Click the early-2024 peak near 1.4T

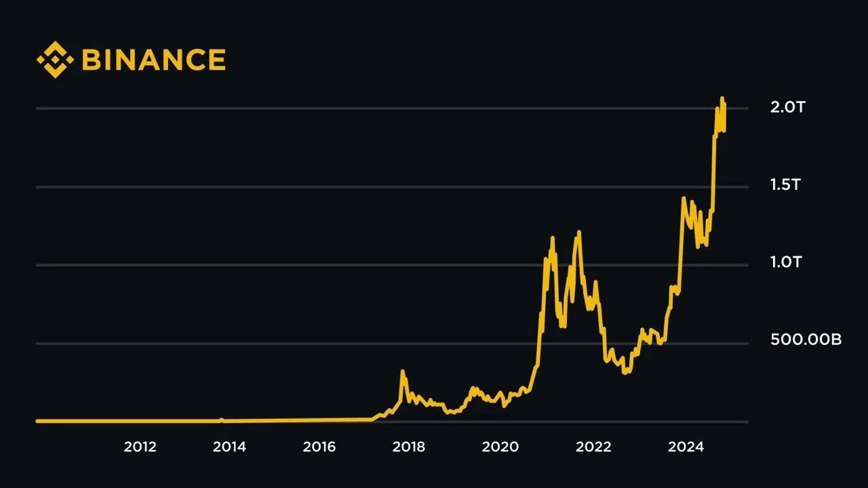click(x=684, y=198)
